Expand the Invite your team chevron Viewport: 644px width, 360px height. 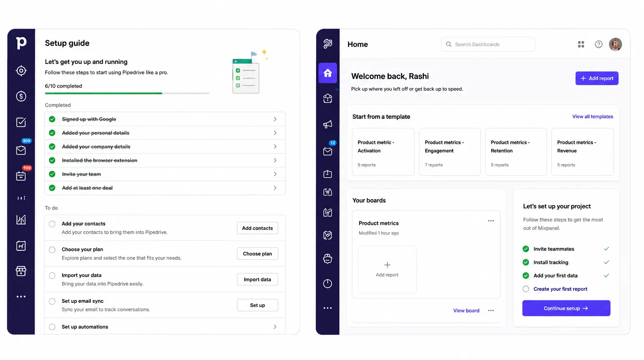pos(275,174)
